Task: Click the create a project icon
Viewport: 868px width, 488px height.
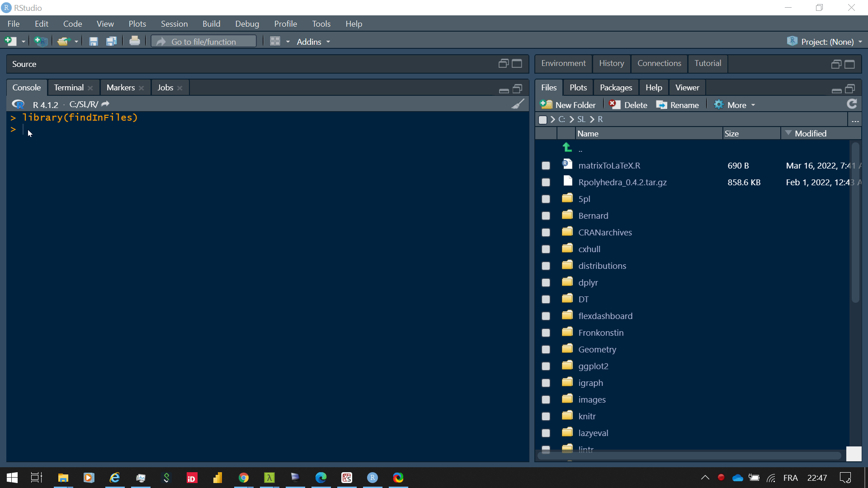Action: [x=41, y=42]
